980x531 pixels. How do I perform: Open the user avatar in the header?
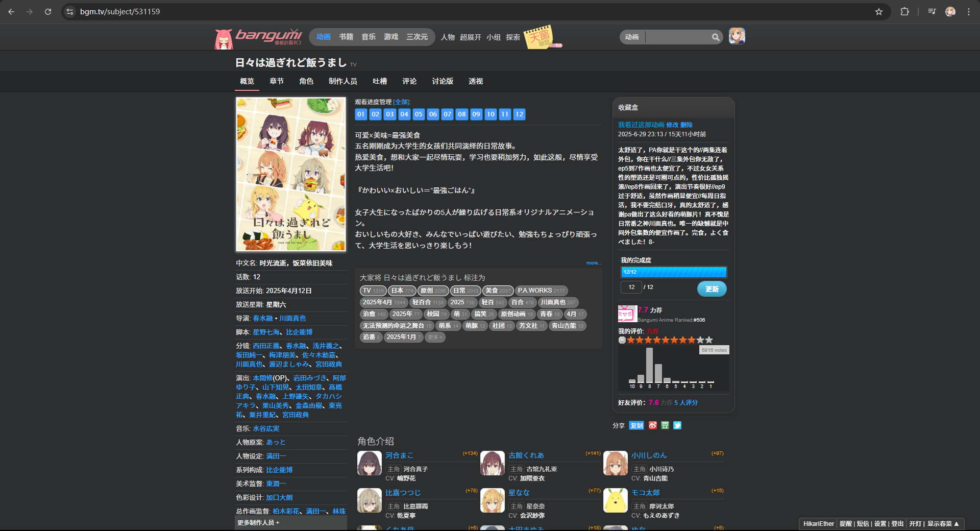click(737, 36)
